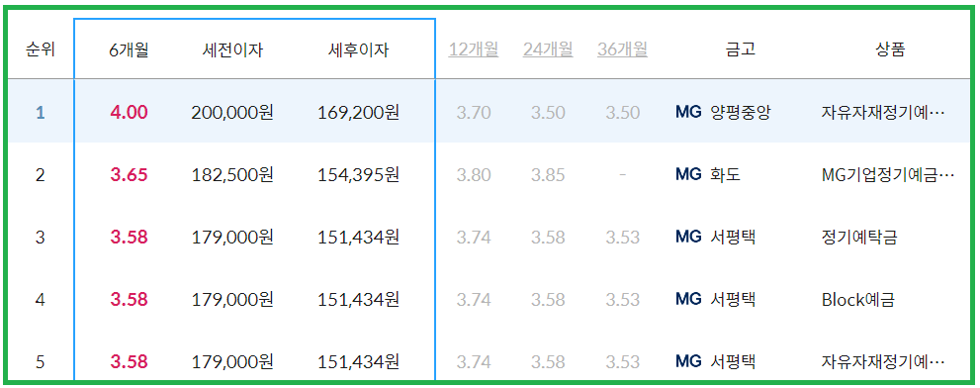This screenshot has width=980, height=388.
Task: Open the rank 1 자유자재정기예… product
Action: (883, 113)
